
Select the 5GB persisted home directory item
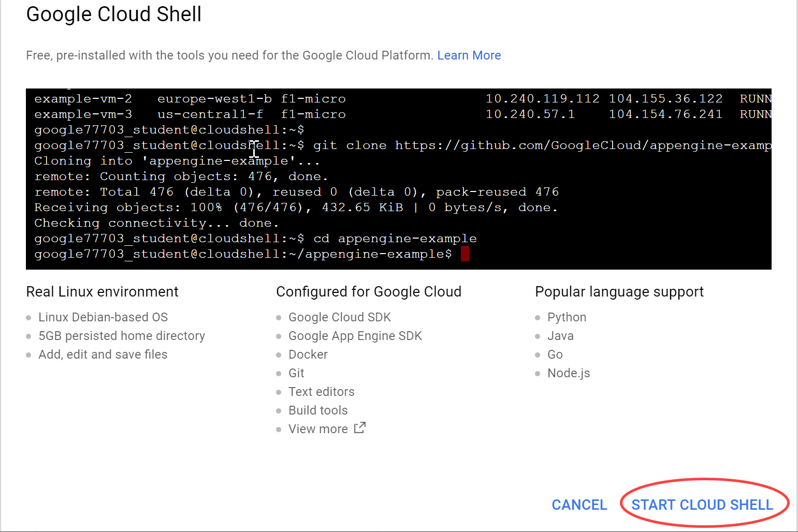click(x=122, y=336)
